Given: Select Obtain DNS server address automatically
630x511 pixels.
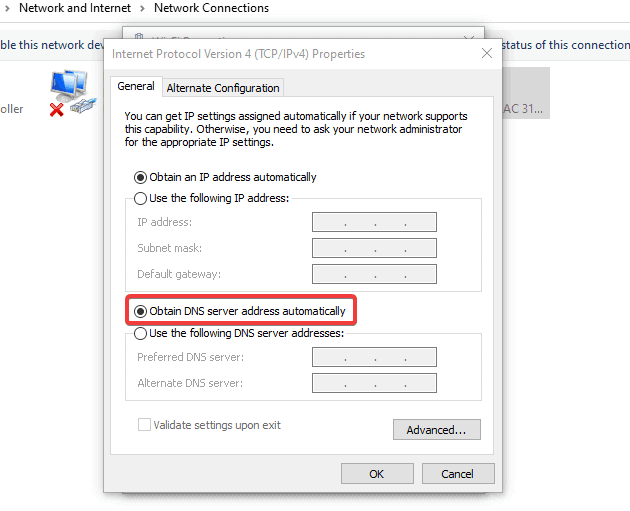Looking at the screenshot, I should point(141,311).
